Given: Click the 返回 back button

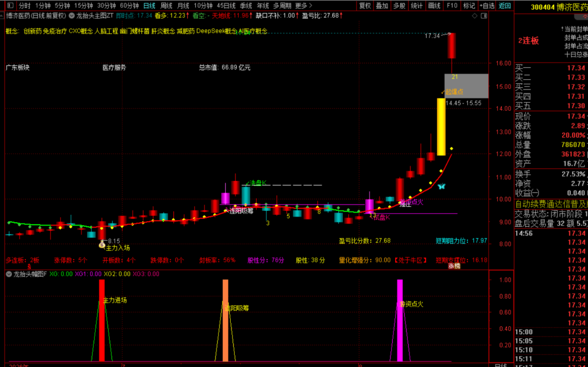Looking at the screenshot, I should pyautogui.click(x=505, y=6).
